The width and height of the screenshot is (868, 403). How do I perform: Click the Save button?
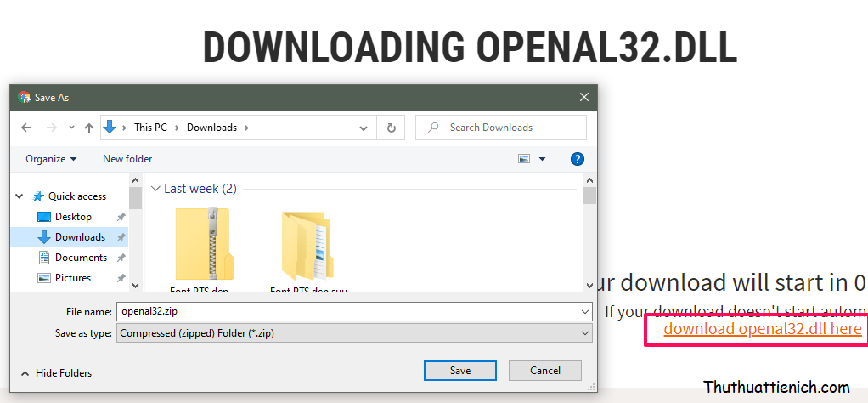pyautogui.click(x=460, y=371)
